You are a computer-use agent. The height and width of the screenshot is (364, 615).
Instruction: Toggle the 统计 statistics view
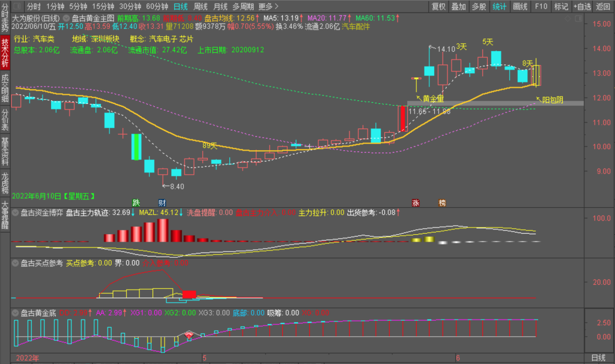(x=499, y=7)
